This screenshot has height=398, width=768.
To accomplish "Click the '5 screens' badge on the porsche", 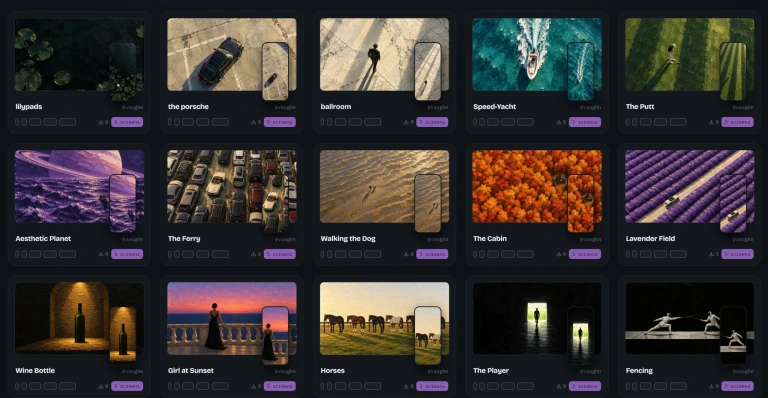I will pos(280,122).
